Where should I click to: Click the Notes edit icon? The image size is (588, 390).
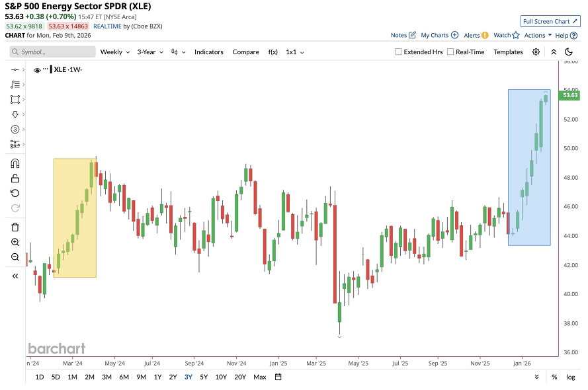pyautogui.click(x=412, y=35)
